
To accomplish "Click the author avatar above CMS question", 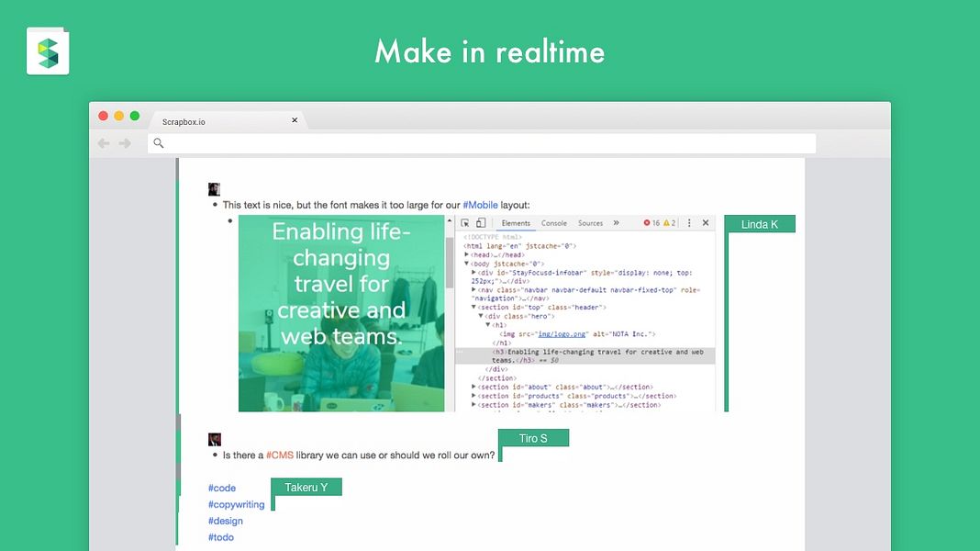I will (x=215, y=440).
